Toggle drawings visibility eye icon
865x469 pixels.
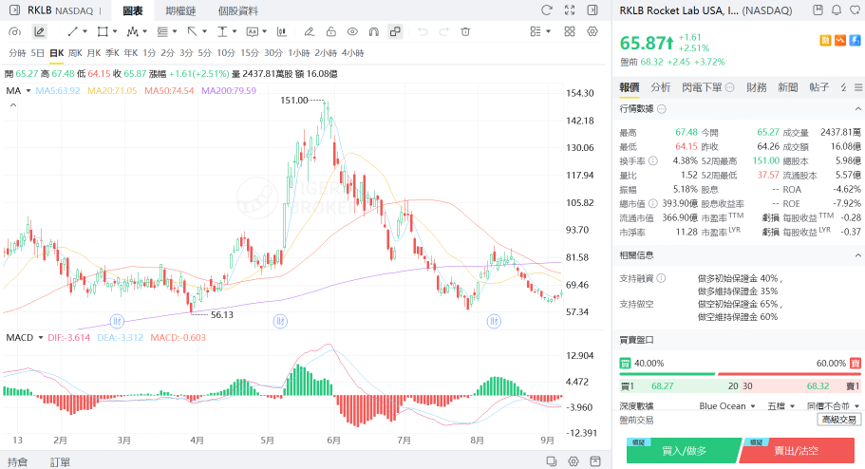click(x=352, y=31)
